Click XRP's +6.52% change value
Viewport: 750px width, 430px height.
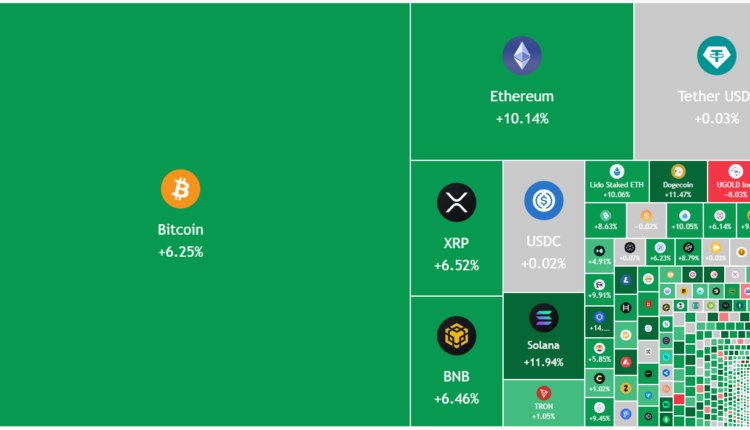coord(456,265)
